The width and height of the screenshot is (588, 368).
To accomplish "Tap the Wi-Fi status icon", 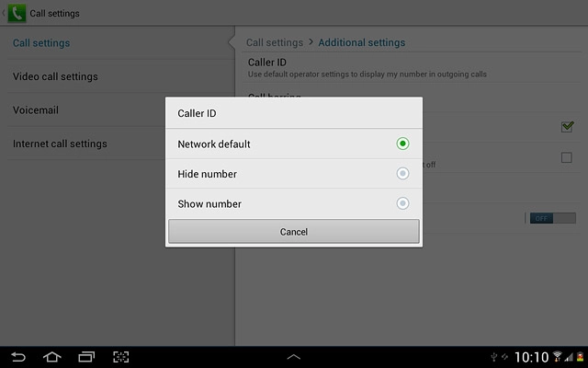I will [558, 356].
